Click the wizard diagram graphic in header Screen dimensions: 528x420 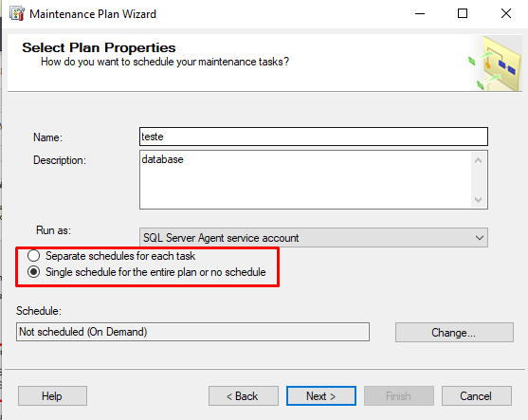pos(495,64)
